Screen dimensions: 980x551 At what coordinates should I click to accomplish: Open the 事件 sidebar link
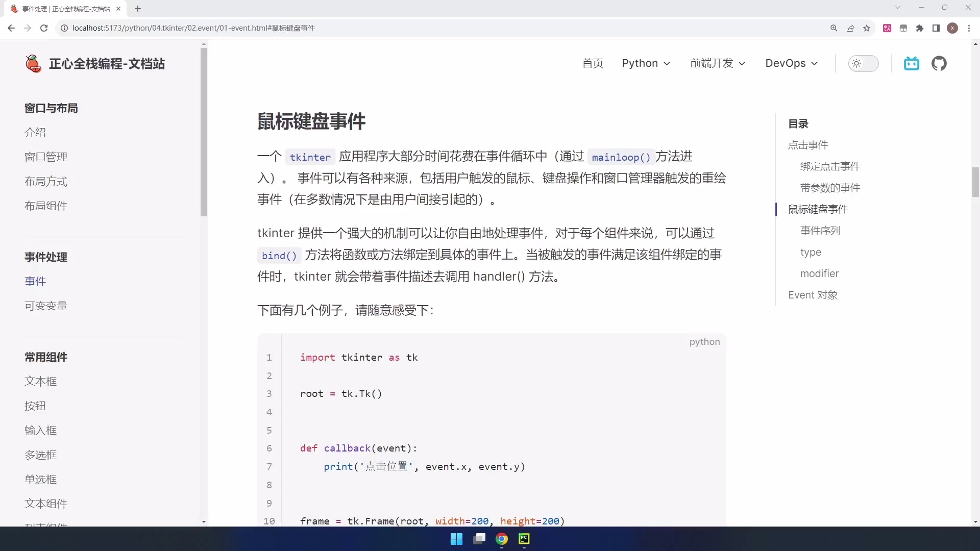[35, 281]
